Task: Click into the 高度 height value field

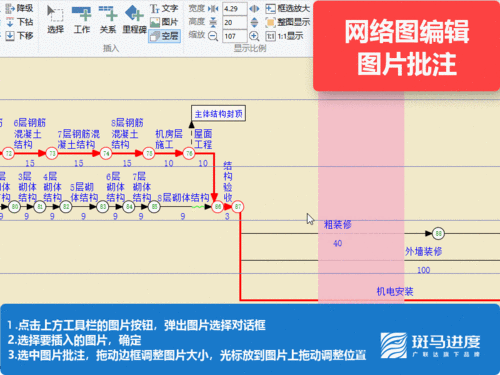Action: point(235,22)
